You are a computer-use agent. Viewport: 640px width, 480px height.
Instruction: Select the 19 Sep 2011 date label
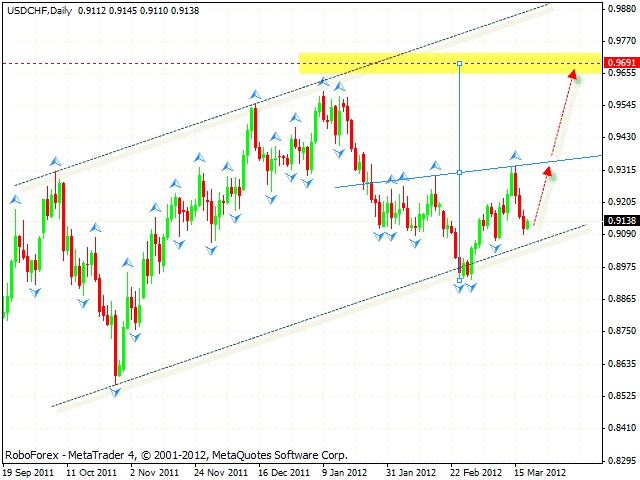[31, 471]
